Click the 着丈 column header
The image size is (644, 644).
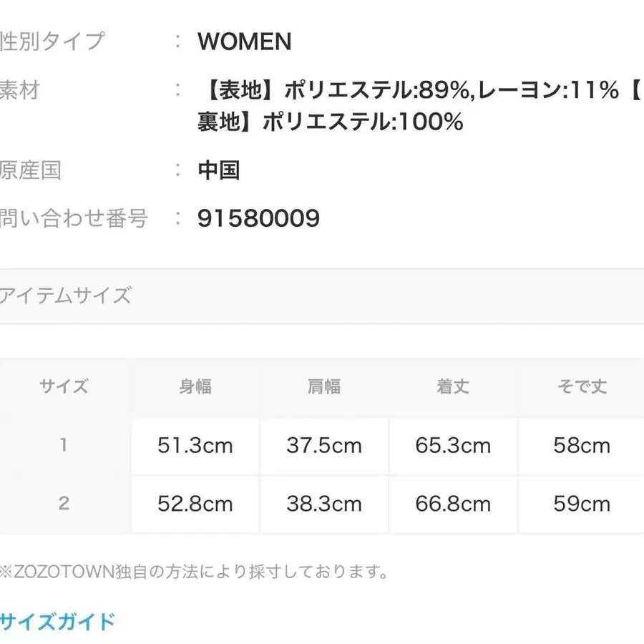(452, 386)
